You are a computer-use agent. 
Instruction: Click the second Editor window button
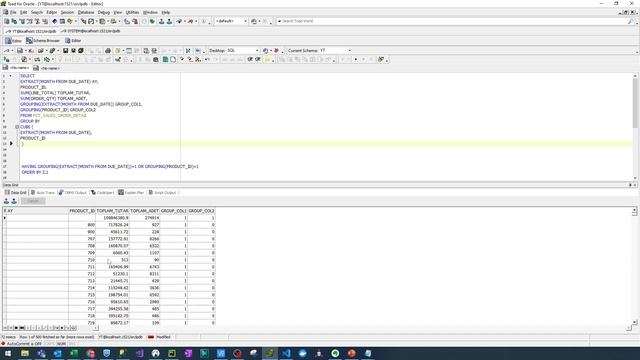(x=73, y=41)
